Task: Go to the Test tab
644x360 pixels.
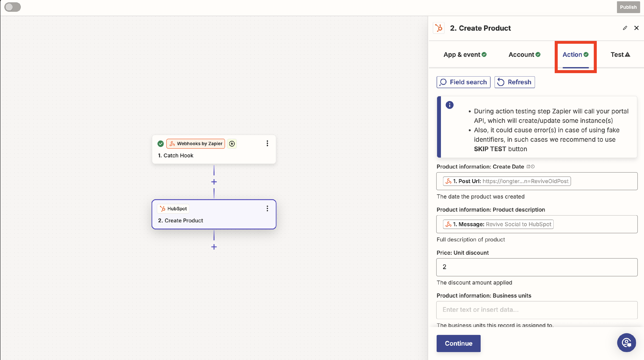Action: (620, 54)
